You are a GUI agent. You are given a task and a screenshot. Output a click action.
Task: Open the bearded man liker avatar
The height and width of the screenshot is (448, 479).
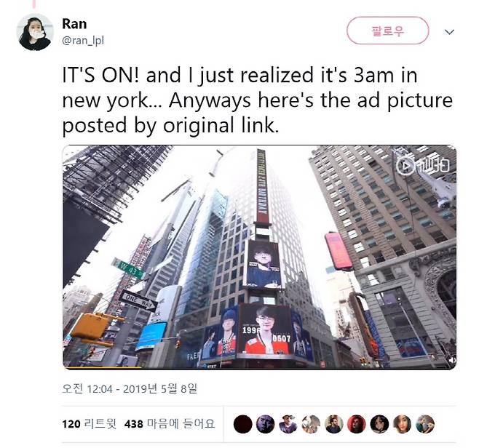pos(334,424)
